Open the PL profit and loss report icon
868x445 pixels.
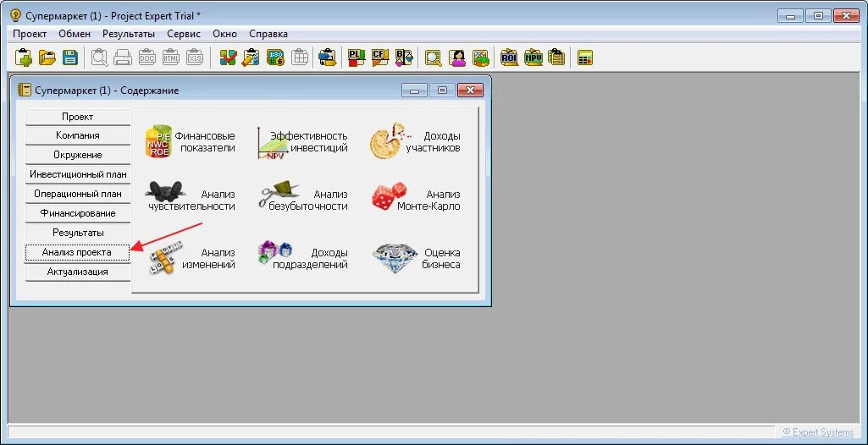(x=356, y=58)
